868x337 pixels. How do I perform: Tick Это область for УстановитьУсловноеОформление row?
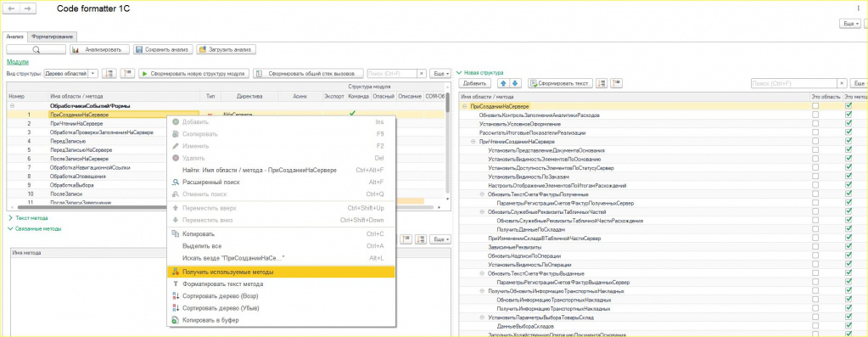pyautogui.click(x=815, y=124)
